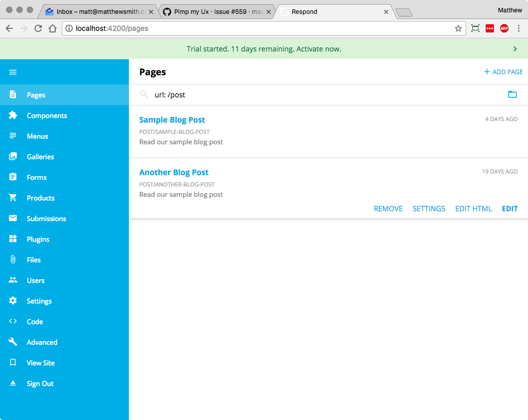Click the Code angle brackets icon
528x420 pixels.
point(13,321)
